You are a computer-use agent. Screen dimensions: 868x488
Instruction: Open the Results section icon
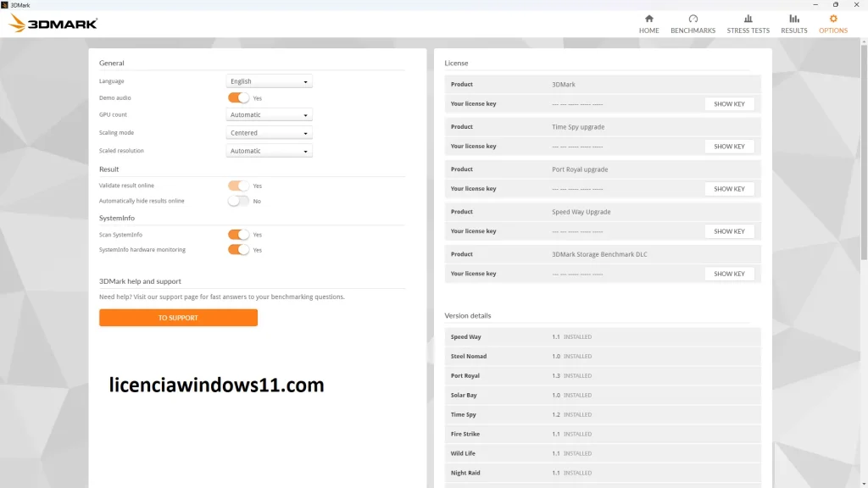[793, 19]
